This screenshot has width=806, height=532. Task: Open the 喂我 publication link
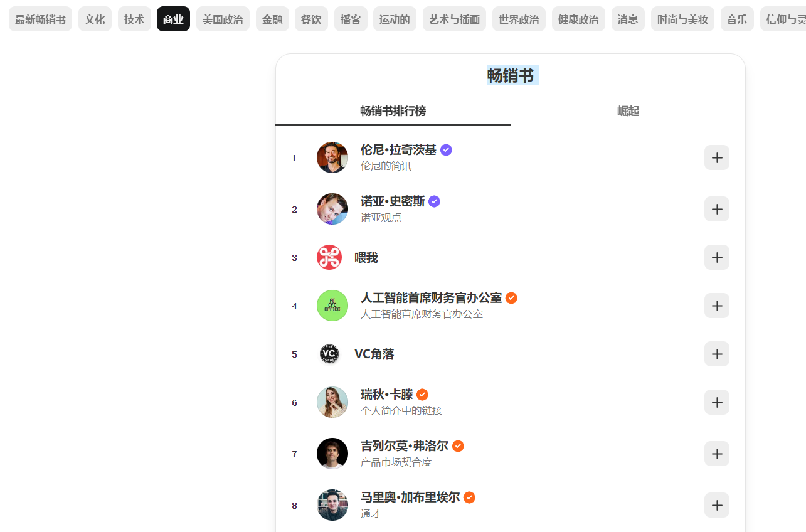click(366, 258)
